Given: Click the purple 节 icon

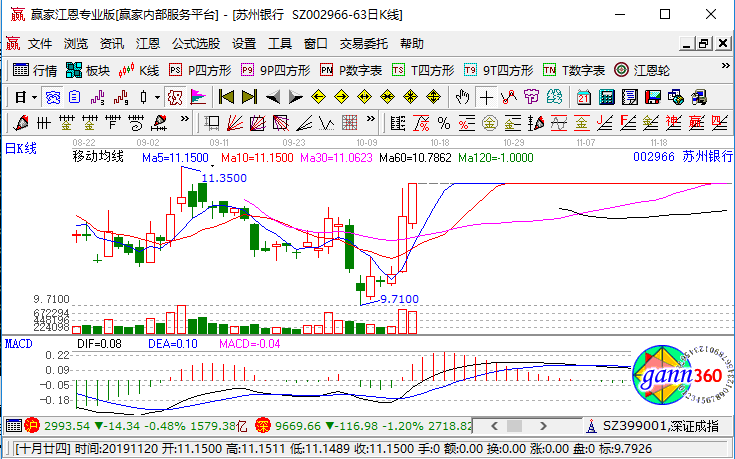Looking at the screenshot, I should (532, 98).
